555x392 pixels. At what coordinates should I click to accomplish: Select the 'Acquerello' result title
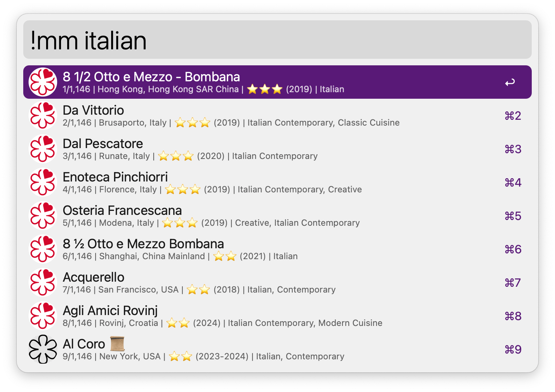pos(93,277)
